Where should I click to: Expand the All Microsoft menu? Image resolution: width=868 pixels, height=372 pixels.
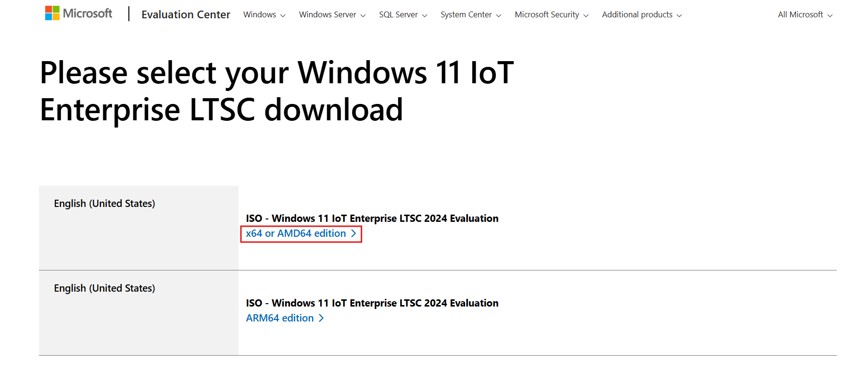pos(800,15)
